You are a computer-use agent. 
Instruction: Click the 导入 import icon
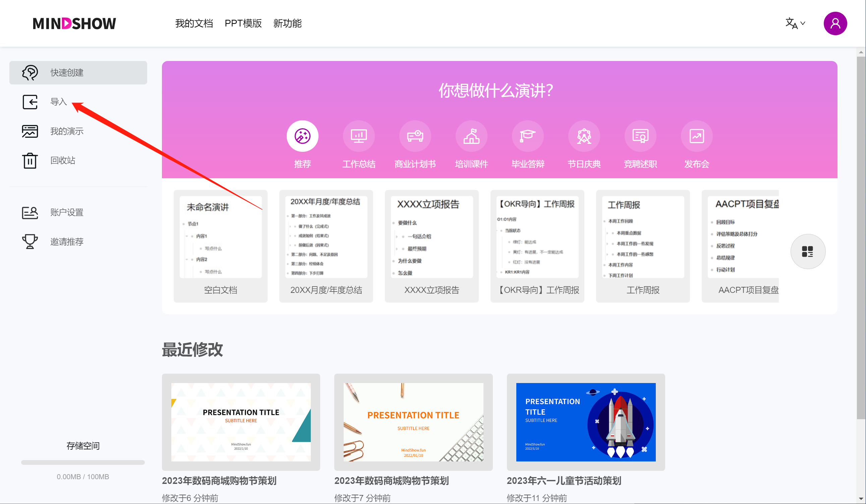(30, 102)
